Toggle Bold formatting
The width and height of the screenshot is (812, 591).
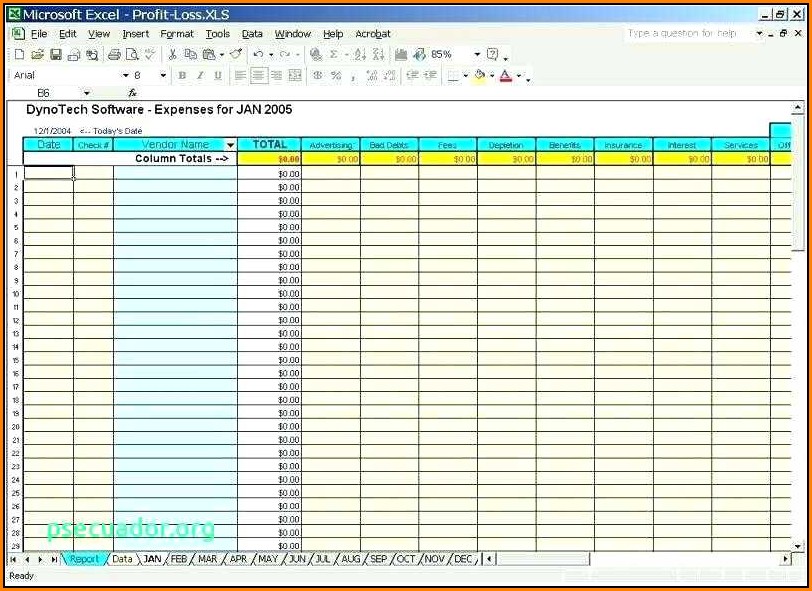(182, 76)
